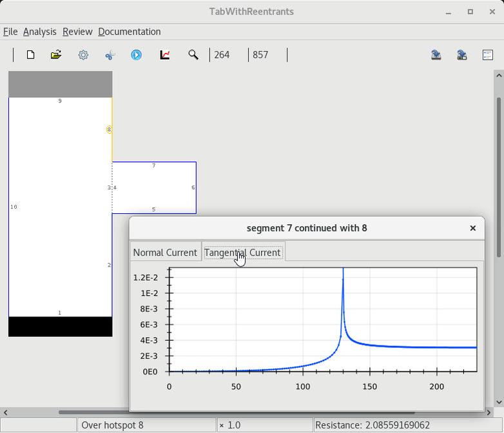Click the vertical scrollbar down arrow

click(499, 402)
